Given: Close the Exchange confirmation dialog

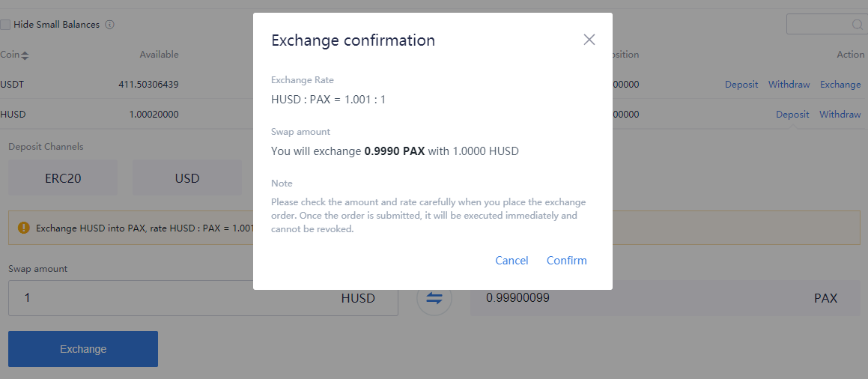Looking at the screenshot, I should click(x=589, y=39).
